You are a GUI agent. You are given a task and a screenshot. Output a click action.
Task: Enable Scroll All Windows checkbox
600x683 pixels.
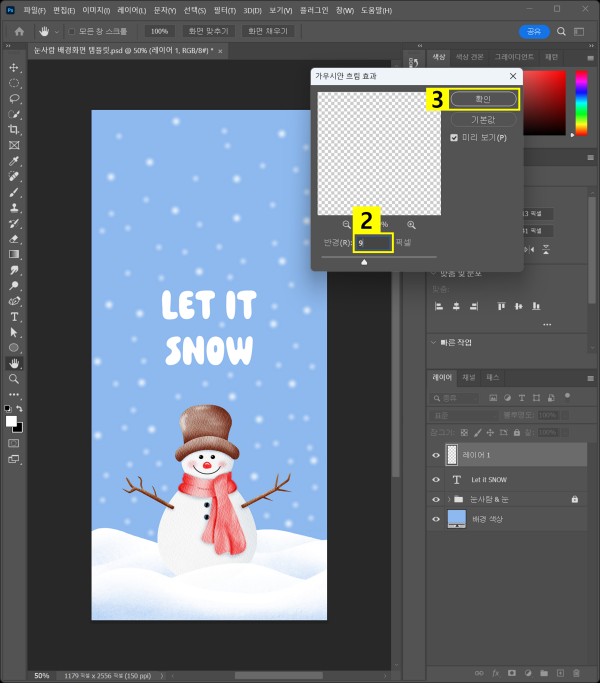tap(72, 31)
